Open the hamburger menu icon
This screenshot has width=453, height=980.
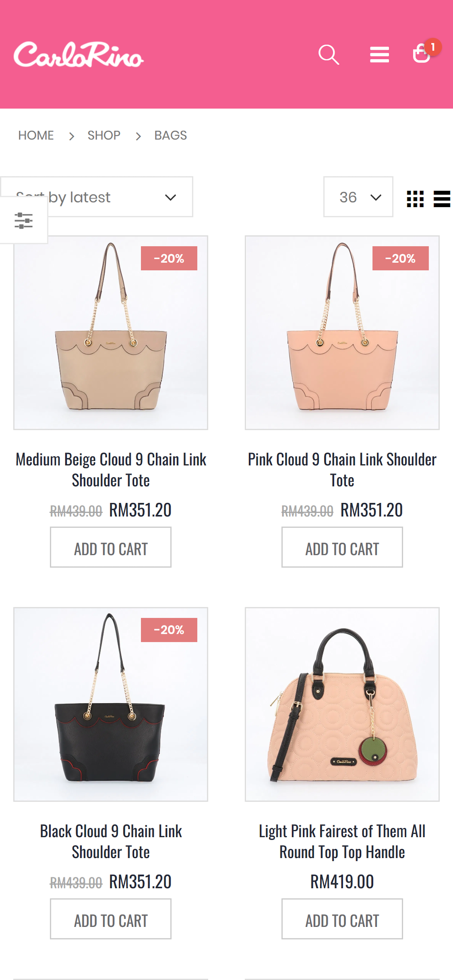(x=379, y=54)
